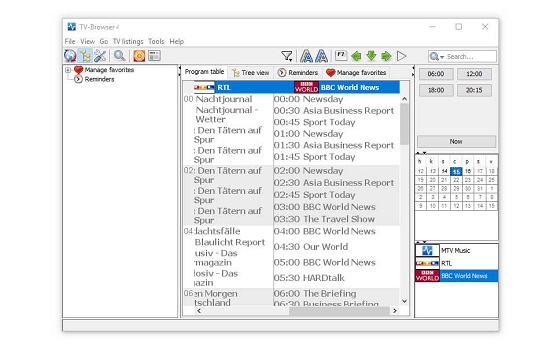Click the grey program list toolbar icon
Image resolution: width=550 pixels, height=363 pixels.
(x=154, y=56)
